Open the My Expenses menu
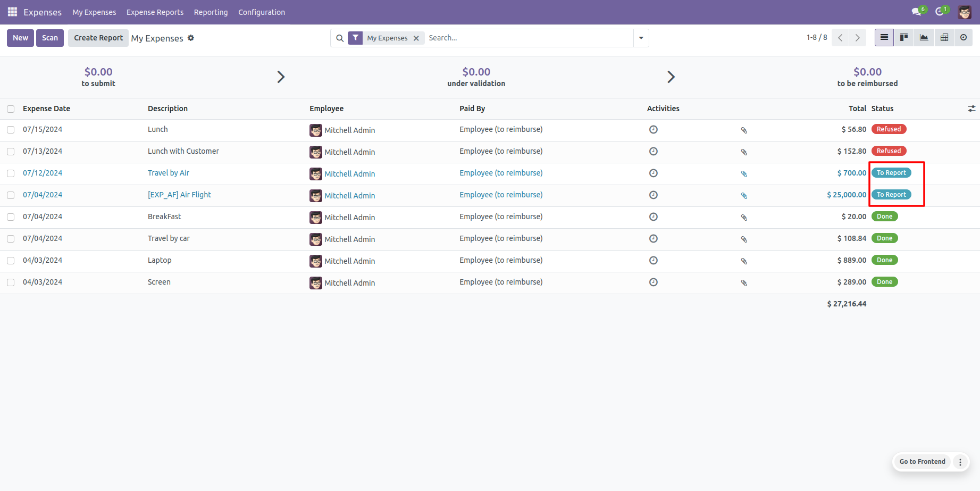 click(x=94, y=12)
